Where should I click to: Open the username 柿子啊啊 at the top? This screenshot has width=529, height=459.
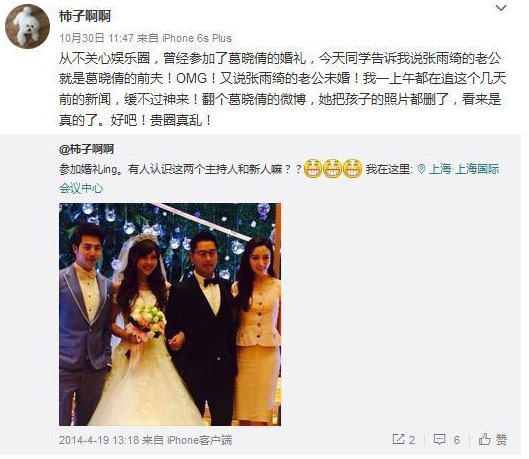(85, 16)
